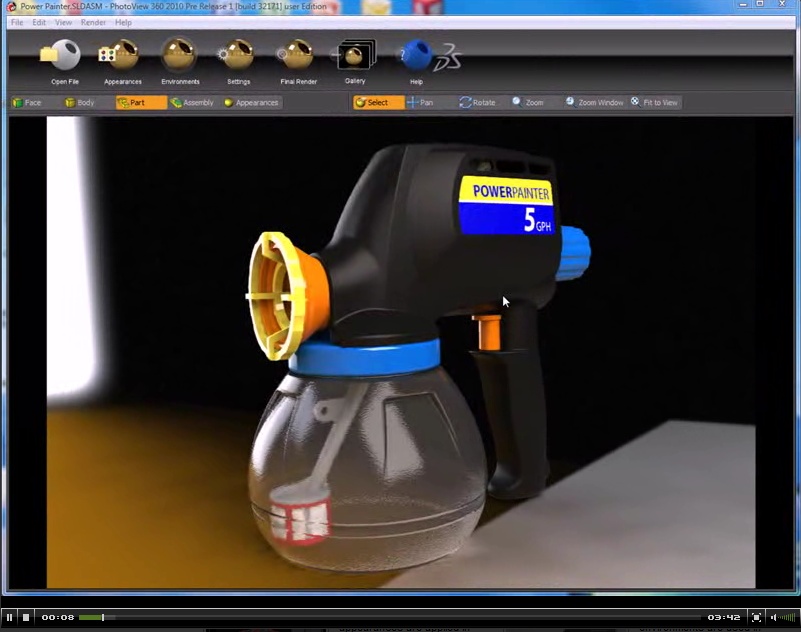This screenshot has width=801, height=632.
Task: Click the POWERPAINTER label on the sprayer
Action: coord(511,192)
